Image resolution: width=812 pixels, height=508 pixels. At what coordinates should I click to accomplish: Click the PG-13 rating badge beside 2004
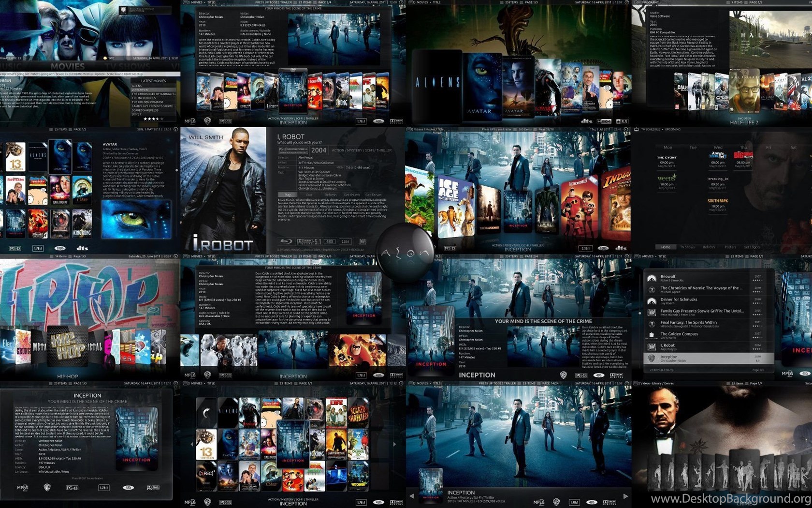(x=293, y=150)
